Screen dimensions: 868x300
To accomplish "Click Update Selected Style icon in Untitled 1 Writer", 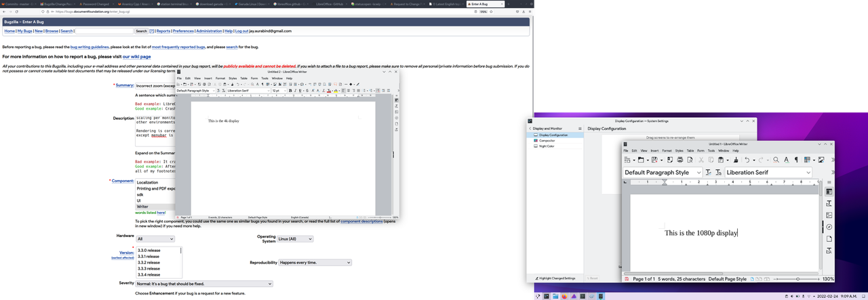I will click(708, 172).
